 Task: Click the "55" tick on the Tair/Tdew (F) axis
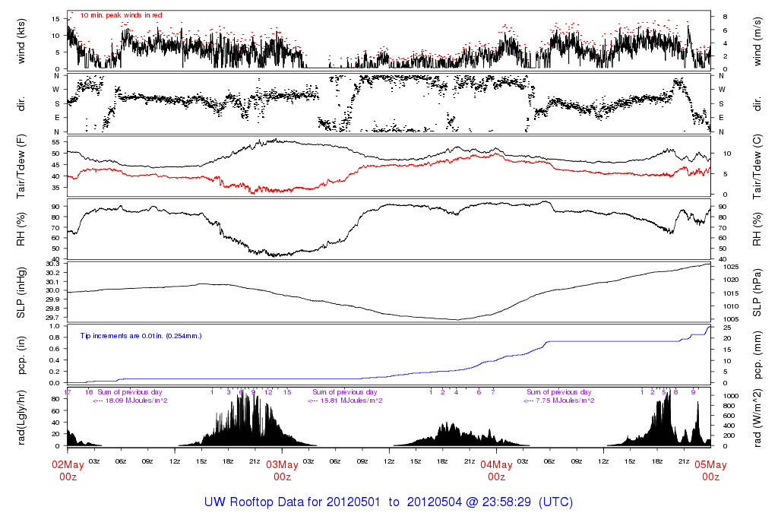(56, 142)
